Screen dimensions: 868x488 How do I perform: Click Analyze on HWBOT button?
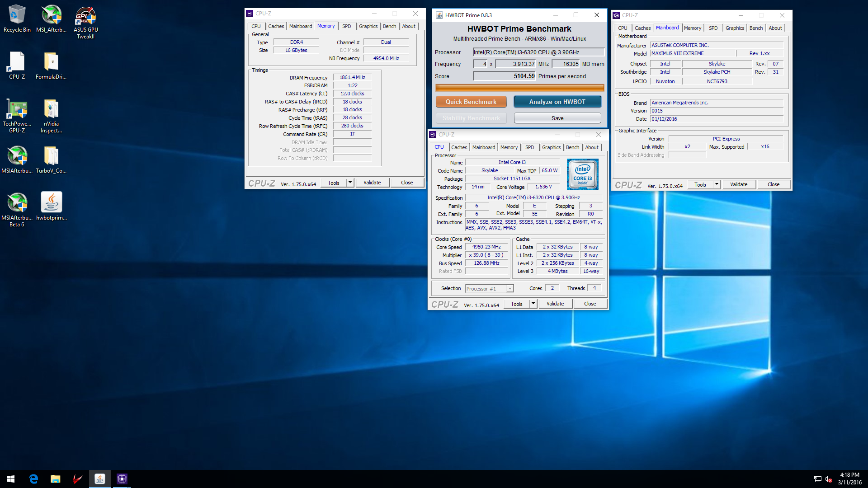pos(557,102)
